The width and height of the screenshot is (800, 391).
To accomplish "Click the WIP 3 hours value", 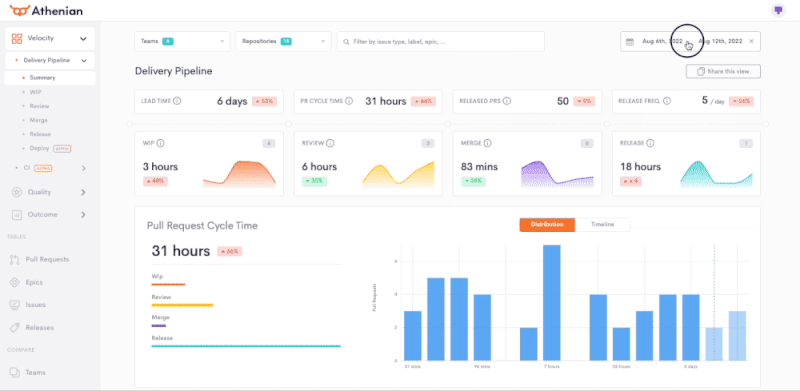I will click(x=160, y=167).
